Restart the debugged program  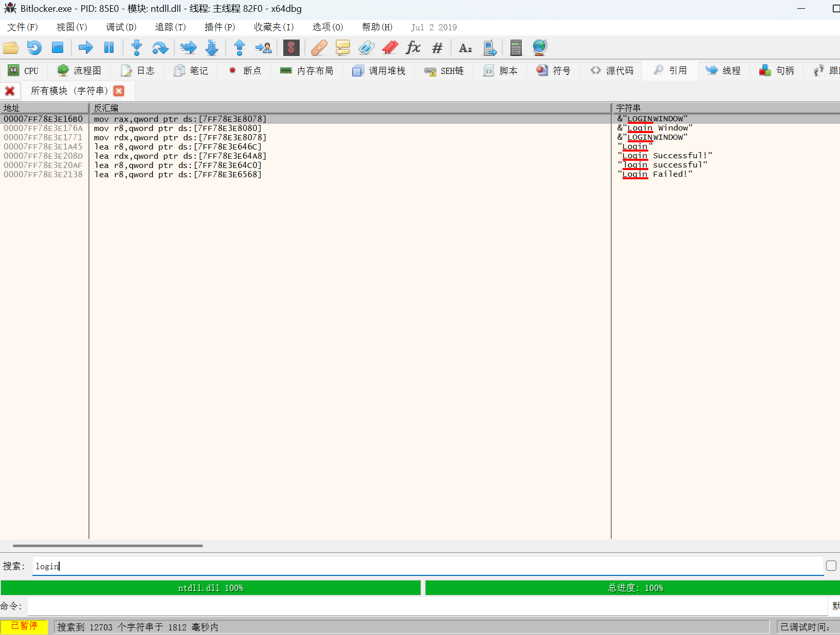(x=34, y=48)
